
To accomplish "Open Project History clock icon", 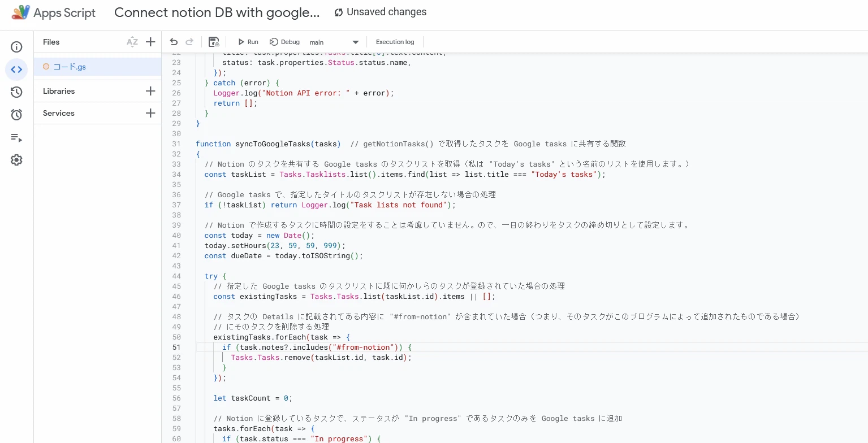I will tap(16, 92).
